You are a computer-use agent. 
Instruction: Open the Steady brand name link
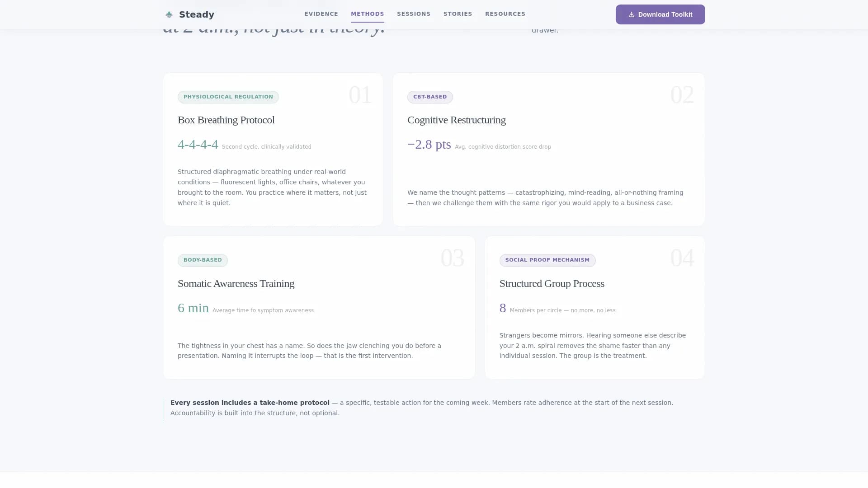pyautogui.click(x=197, y=14)
